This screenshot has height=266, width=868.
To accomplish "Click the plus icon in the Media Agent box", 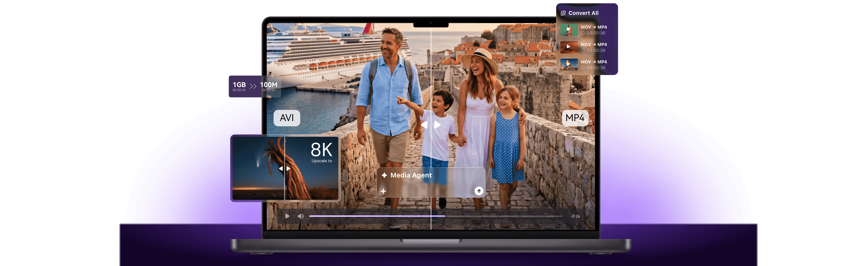I will click(383, 191).
